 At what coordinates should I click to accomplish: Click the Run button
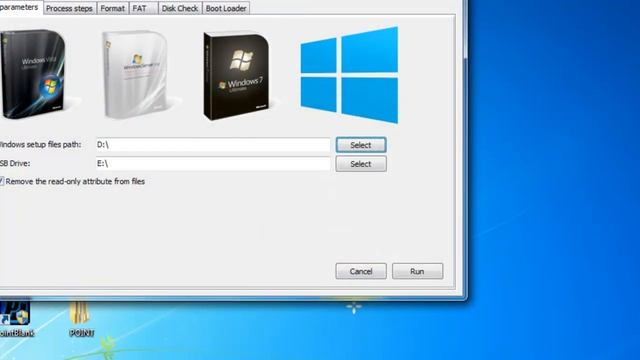point(417,271)
